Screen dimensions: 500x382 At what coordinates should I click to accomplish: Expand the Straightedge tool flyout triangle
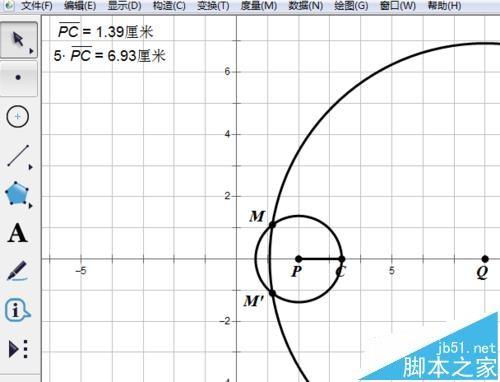pos(31,167)
